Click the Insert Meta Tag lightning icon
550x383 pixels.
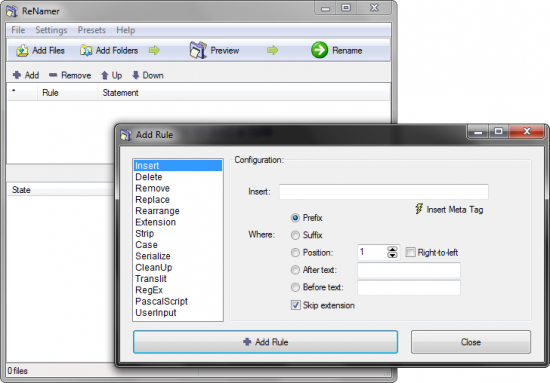[x=419, y=209]
